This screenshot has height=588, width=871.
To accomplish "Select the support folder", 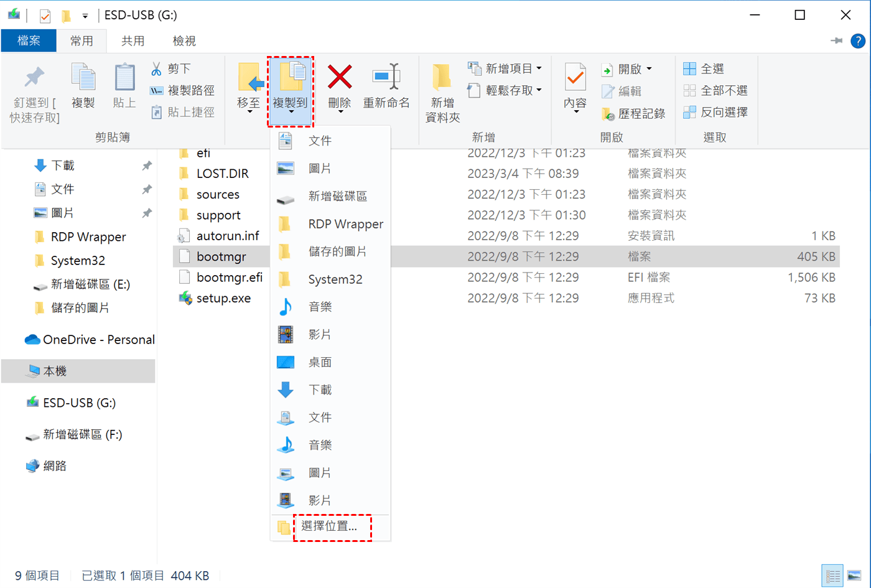I will click(210, 215).
